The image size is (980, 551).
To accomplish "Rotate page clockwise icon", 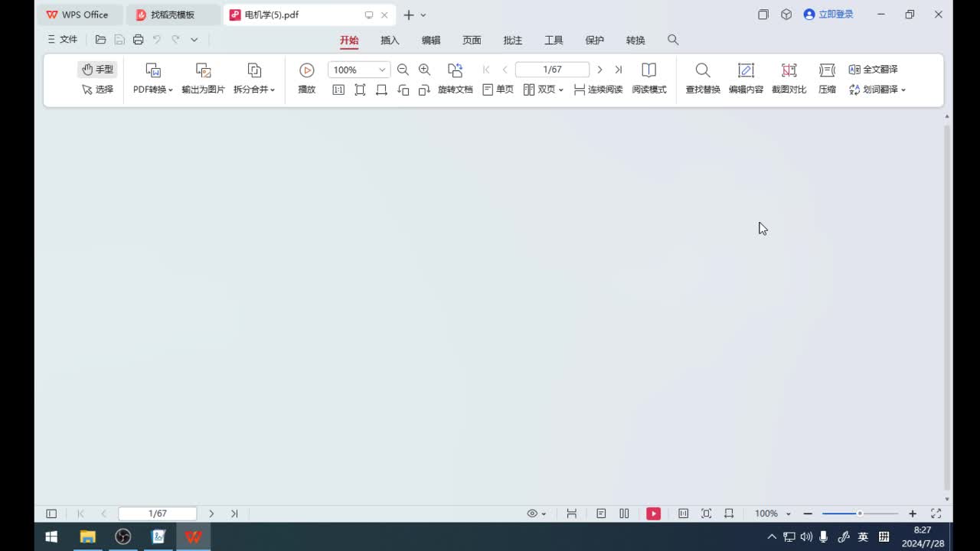I will pos(424,90).
